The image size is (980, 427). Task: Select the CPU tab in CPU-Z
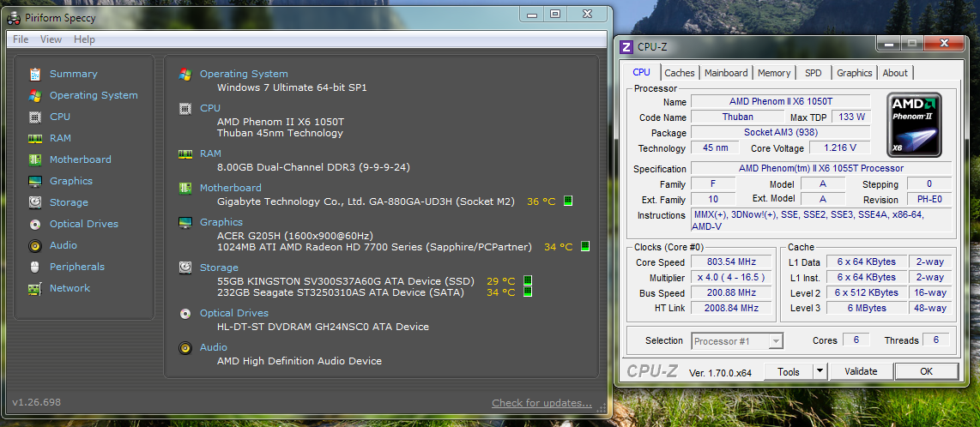[641, 72]
